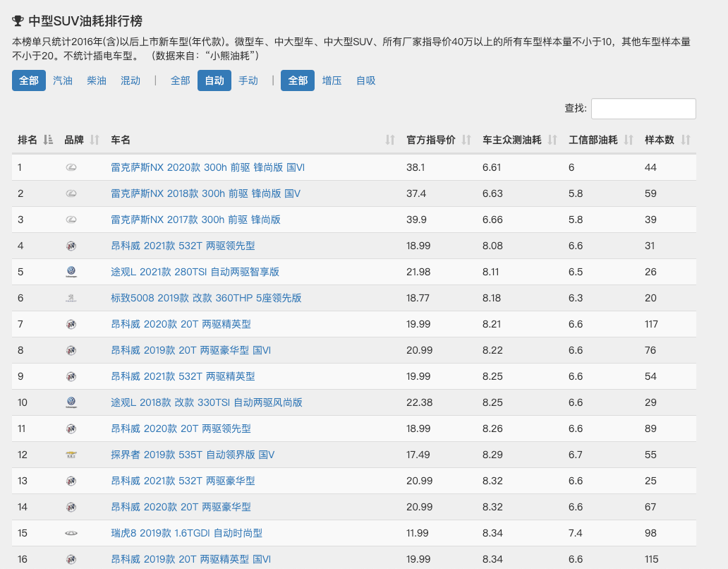Open 探界者 2019款 535T 自动领界版 国V
The width and height of the screenshot is (728, 569).
pyautogui.click(x=193, y=455)
